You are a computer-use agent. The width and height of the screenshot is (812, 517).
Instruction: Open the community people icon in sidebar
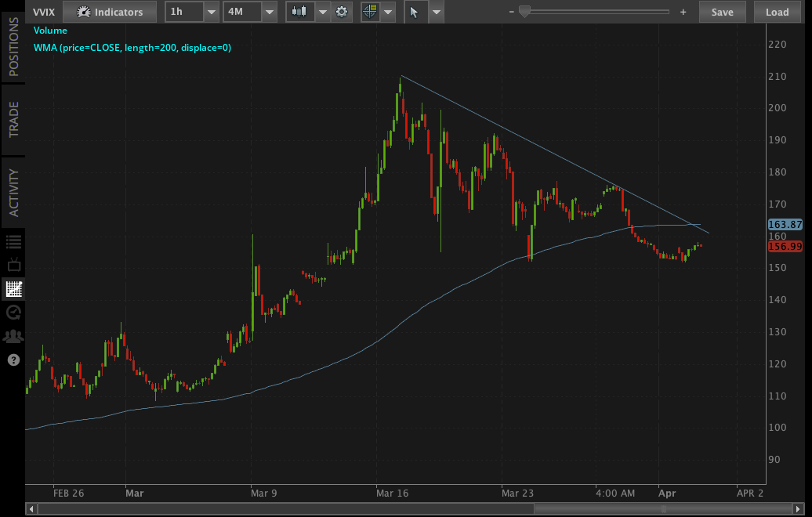[13, 336]
